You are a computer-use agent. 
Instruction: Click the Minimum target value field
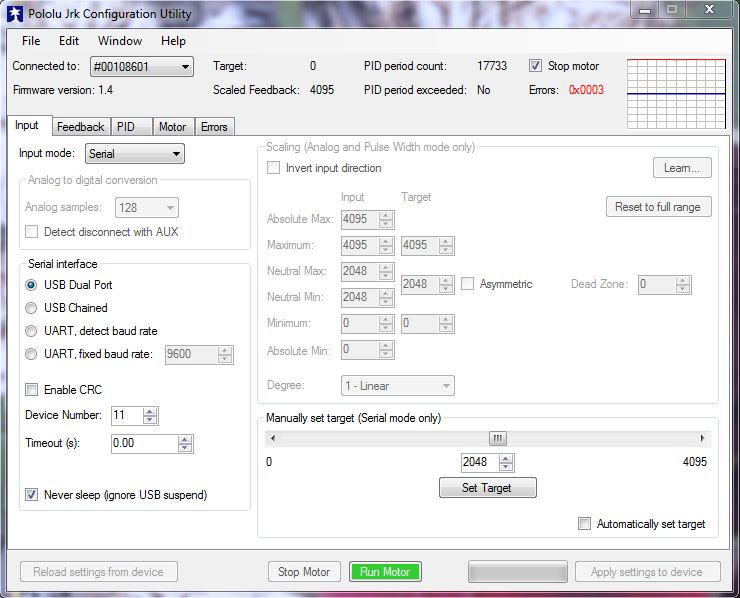click(420, 323)
